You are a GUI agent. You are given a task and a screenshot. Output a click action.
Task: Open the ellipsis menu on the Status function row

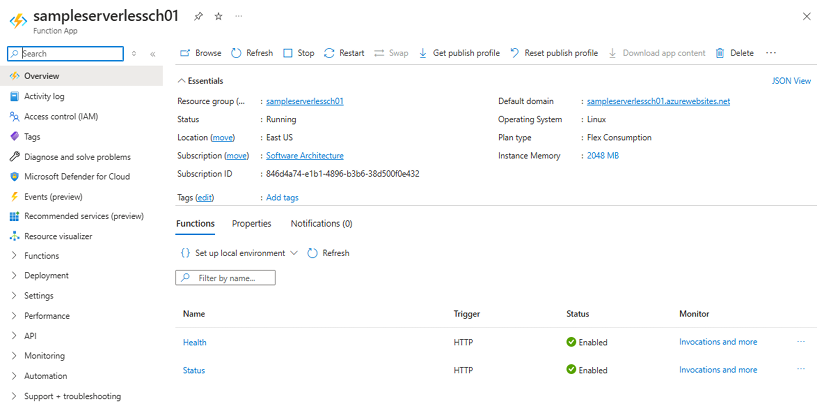801,369
